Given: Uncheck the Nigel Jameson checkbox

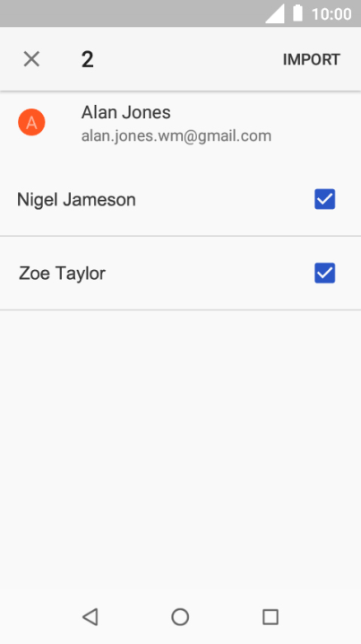Looking at the screenshot, I should tap(325, 199).
